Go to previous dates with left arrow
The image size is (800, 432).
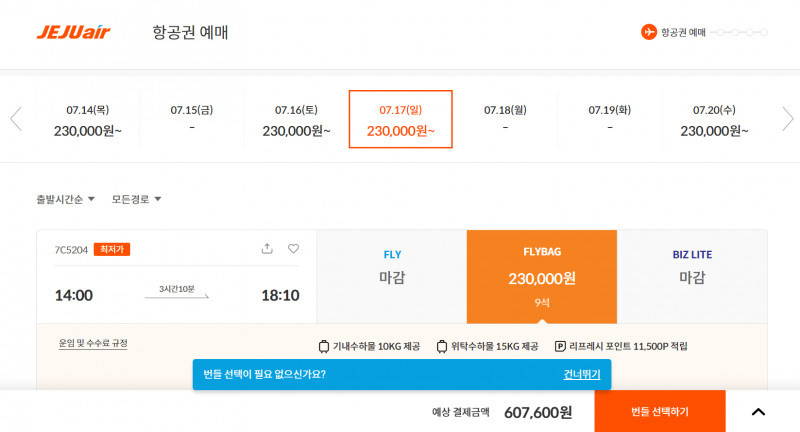[16, 119]
